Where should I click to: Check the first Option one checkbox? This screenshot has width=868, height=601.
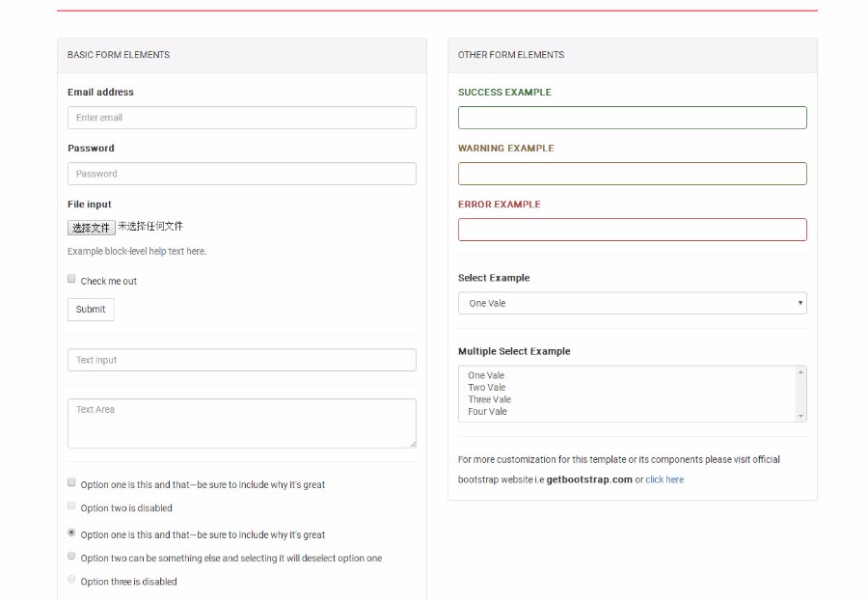(71, 482)
